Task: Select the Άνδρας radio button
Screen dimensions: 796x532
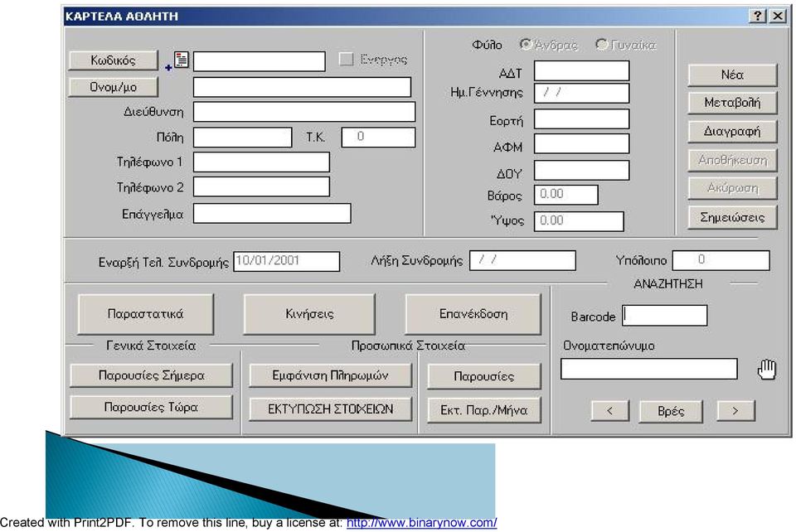Action: 526,45
